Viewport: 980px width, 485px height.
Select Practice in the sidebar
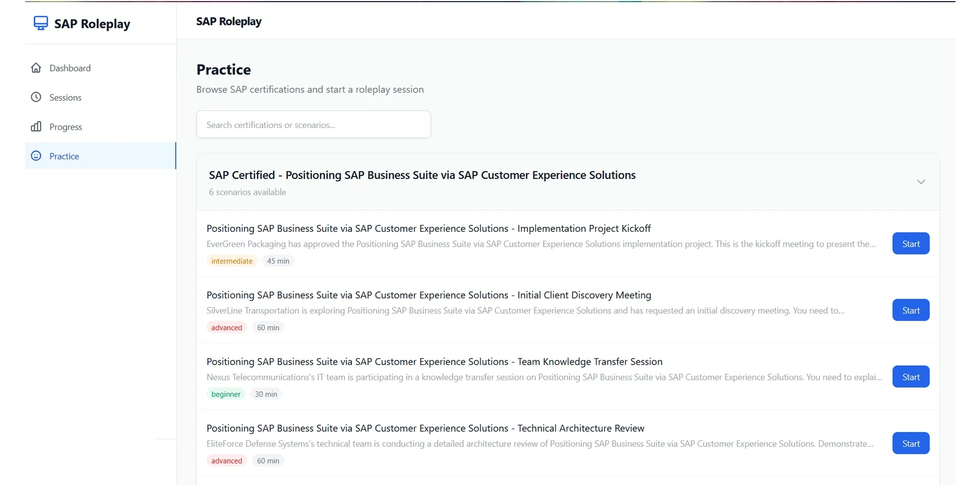coord(64,156)
